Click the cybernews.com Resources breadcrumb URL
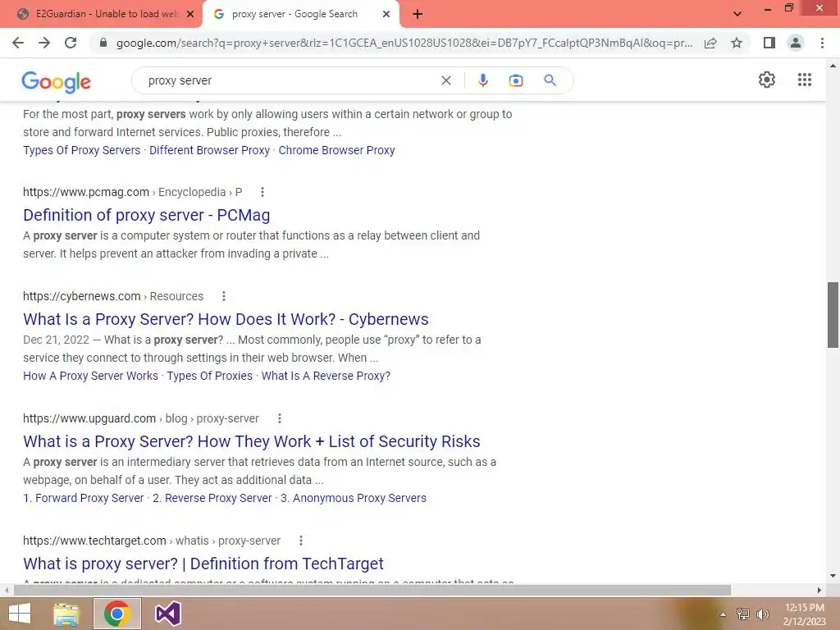 pyautogui.click(x=113, y=295)
